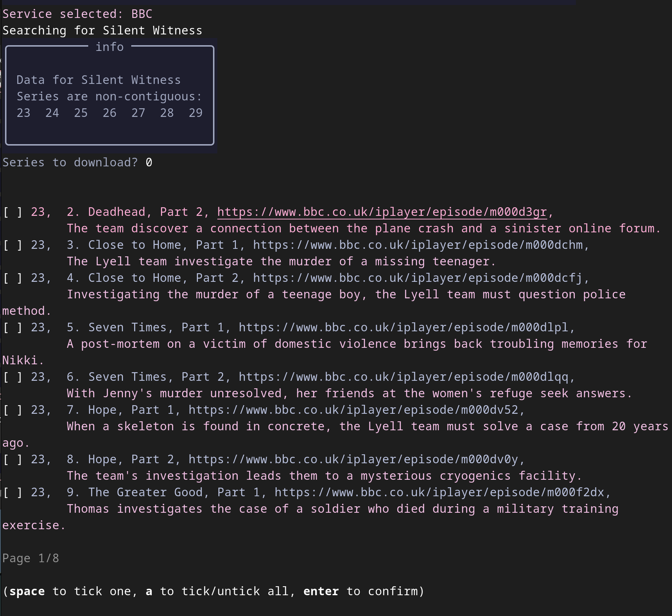Open the iplayer link ending in m000dchm
The height and width of the screenshot is (616, 672).
(418, 245)
